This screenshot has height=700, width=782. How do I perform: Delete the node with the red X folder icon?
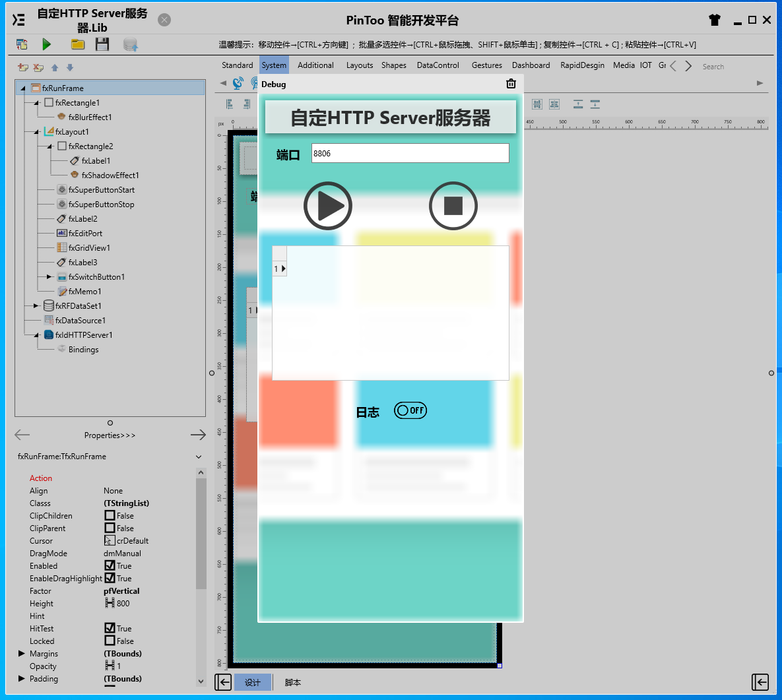38,67
